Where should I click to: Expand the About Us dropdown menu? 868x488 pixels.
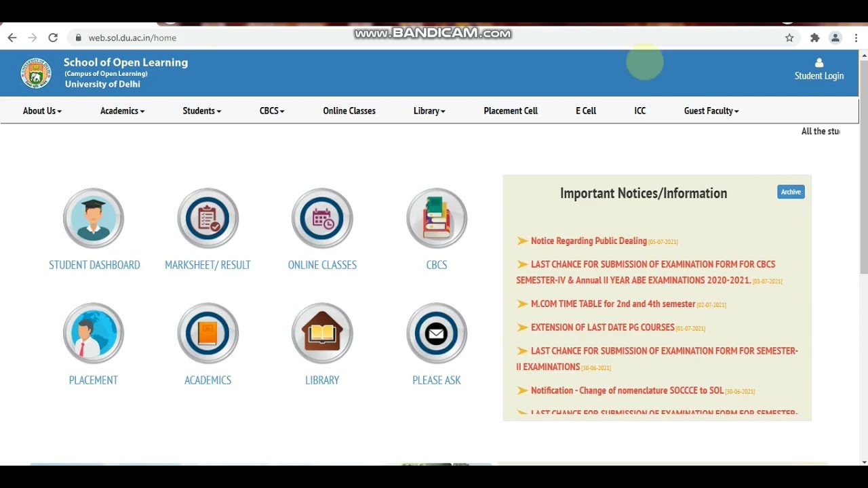tap(42, 110)
